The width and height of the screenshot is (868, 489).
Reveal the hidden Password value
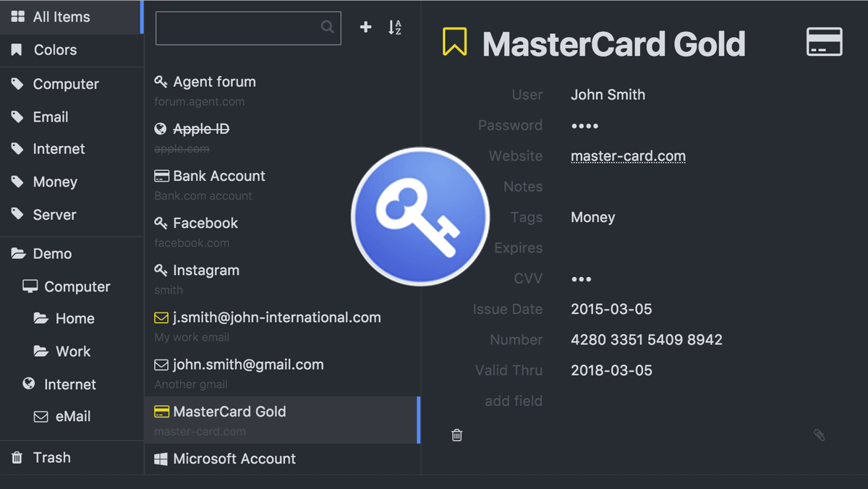pos(584,126)
